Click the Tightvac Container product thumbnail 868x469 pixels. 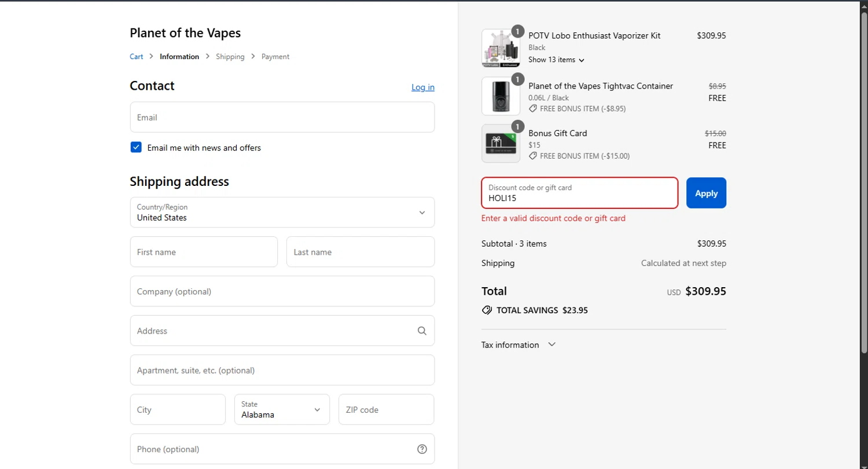click(x=501, y=96)
